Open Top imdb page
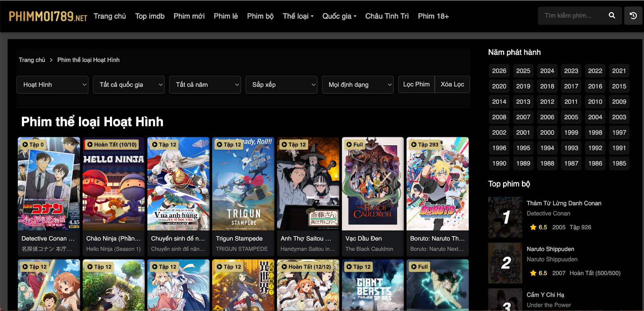This screenshot has height=311, width=644. [x=150, y=16]
